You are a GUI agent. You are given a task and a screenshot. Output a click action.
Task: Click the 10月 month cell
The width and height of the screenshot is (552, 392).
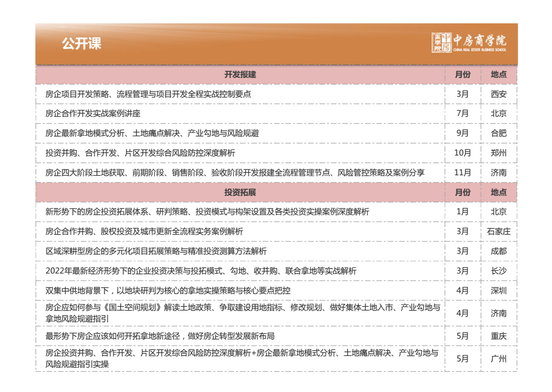[x=463, y=153]
